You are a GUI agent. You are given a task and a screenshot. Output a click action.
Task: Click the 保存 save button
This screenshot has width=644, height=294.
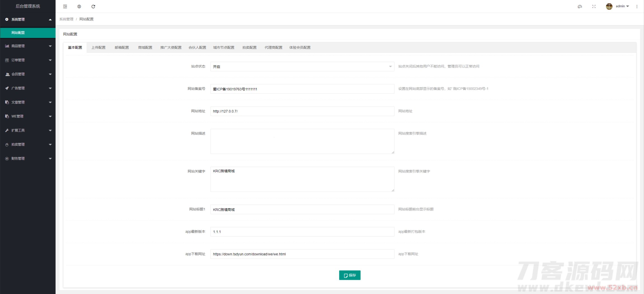tap(350, 275)
